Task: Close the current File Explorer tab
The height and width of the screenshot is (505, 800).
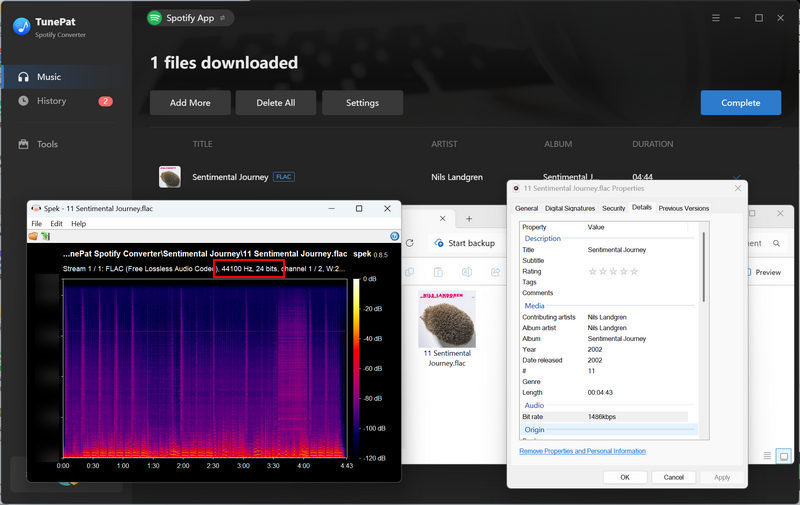Action: [442, 218]
